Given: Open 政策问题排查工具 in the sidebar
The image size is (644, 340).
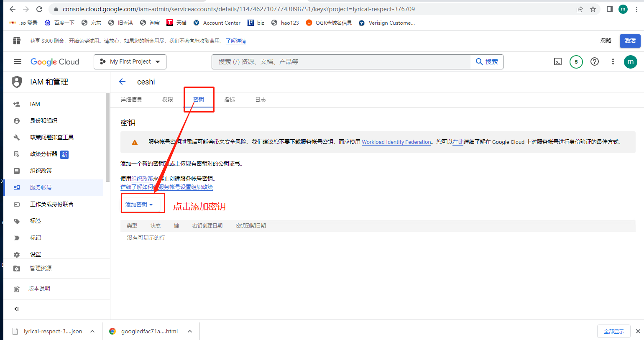Looking at the screenshot, I should [54, 137].
